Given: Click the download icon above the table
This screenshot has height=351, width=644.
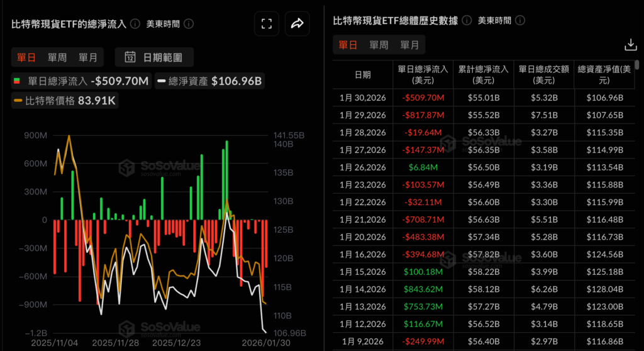Looking at the screenshot, I should tap(630, 45).
